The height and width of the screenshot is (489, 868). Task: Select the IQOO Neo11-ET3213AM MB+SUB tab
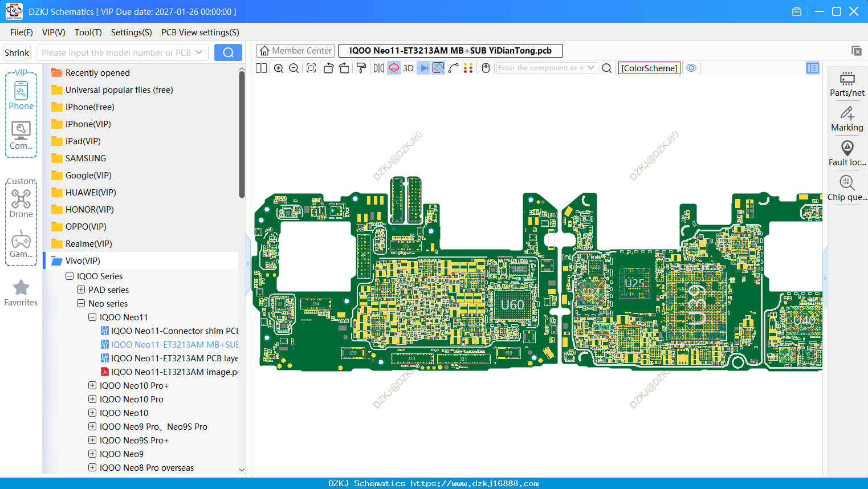click(x=450, y=51)
